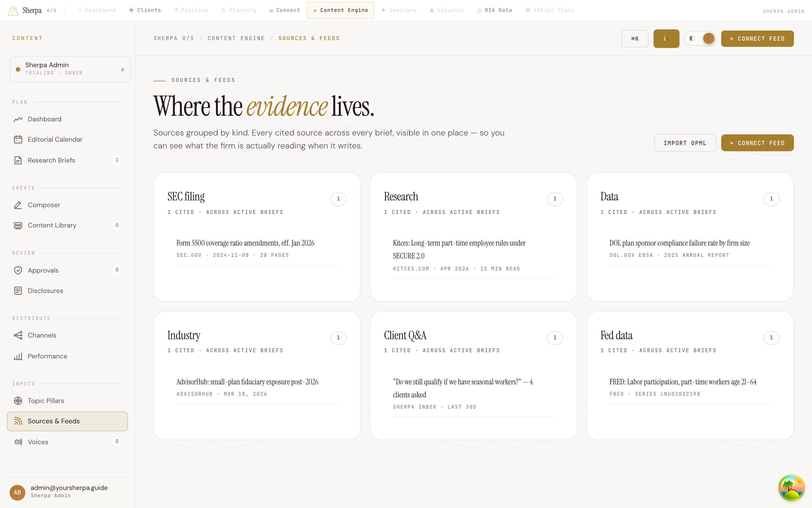Switch to the Connect tab
Image resolution: width=812 pixels, height=508 pixels.
[x=284, y=10]
